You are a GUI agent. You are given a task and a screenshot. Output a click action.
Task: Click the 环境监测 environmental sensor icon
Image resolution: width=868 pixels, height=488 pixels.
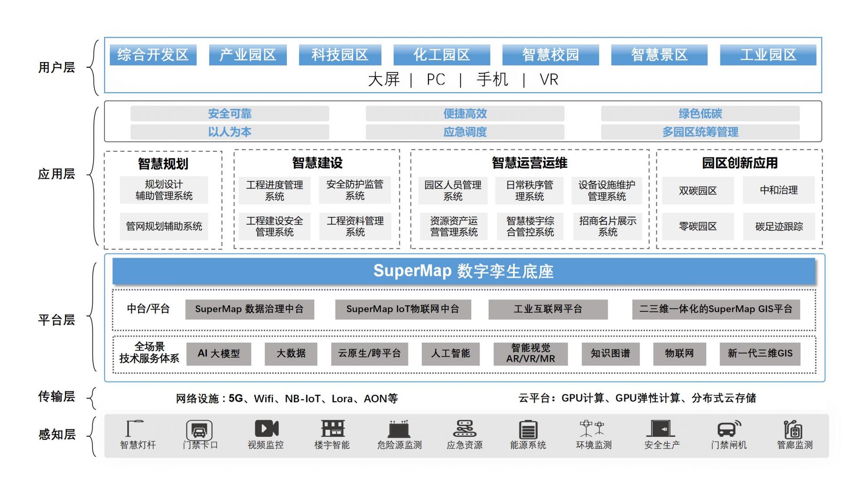[x=592, y=428]
